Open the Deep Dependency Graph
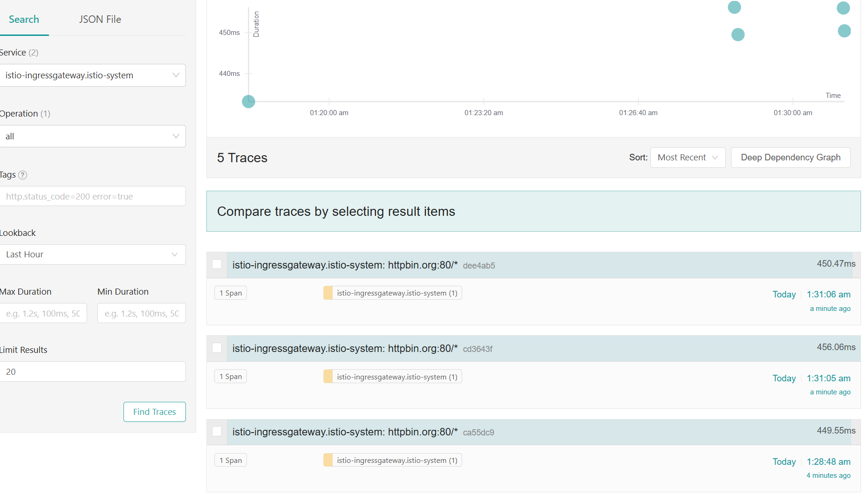868x496 pixels. (x=790, y=158)
